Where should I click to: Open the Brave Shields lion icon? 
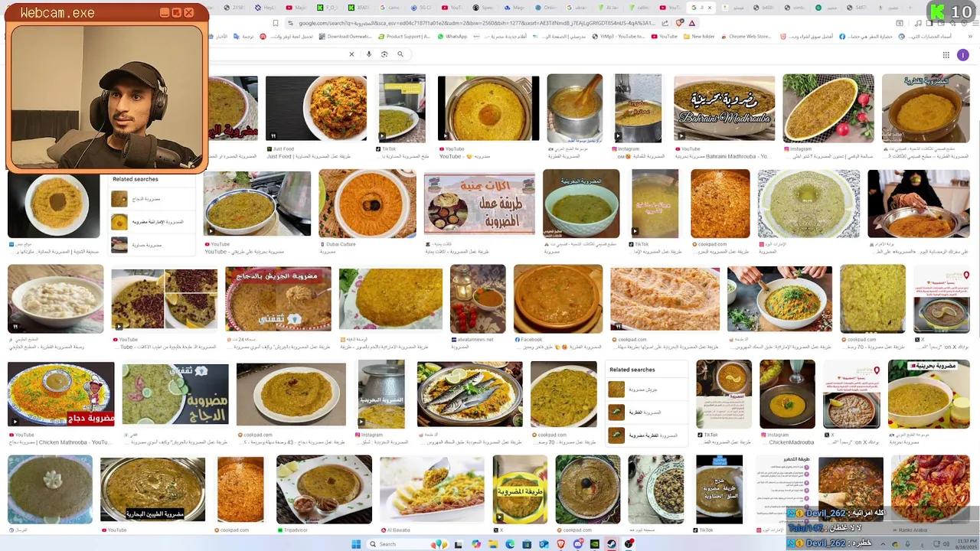tap(678, 23)
